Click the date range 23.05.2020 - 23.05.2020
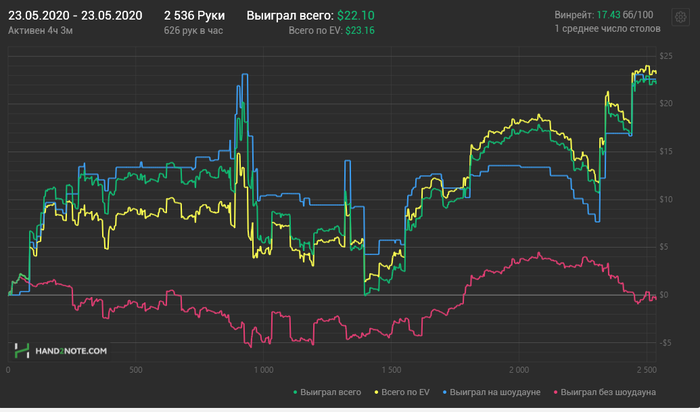The width and height of the screenshot is (700, 412). [x=75, y=16]
